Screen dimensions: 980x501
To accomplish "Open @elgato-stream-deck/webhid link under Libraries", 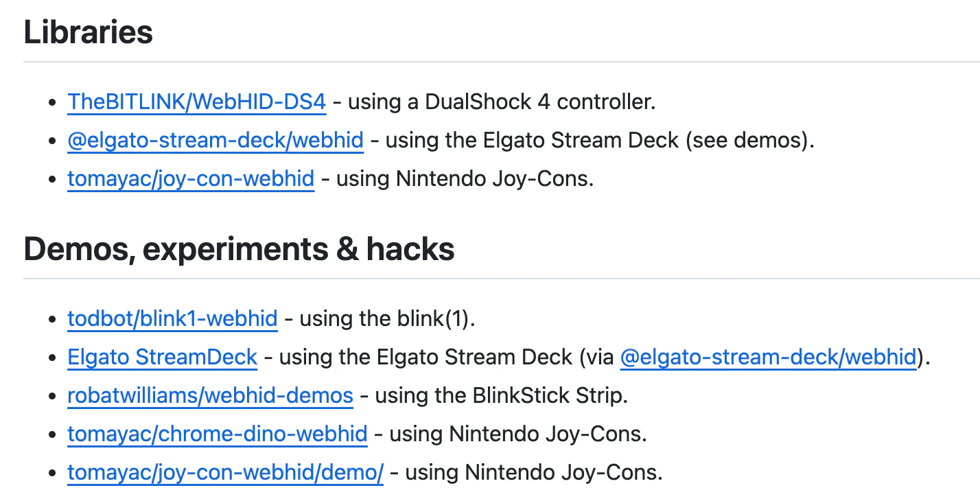I will [x=215, y=140].
